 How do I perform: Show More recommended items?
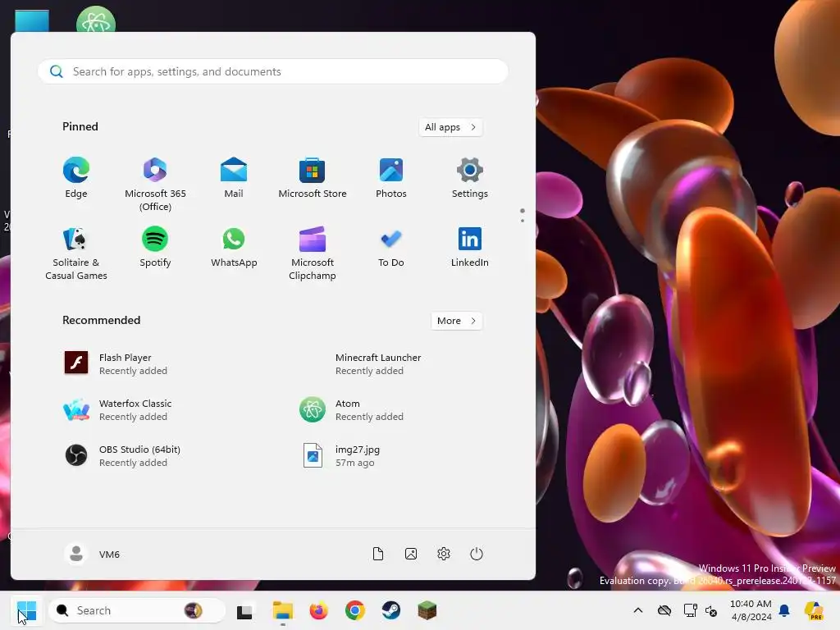point(456,321)
